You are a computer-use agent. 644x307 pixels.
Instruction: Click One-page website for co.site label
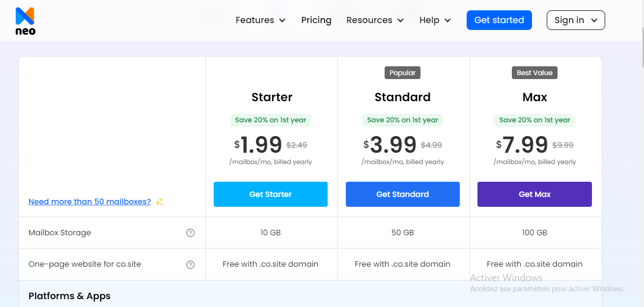[85, 264]
